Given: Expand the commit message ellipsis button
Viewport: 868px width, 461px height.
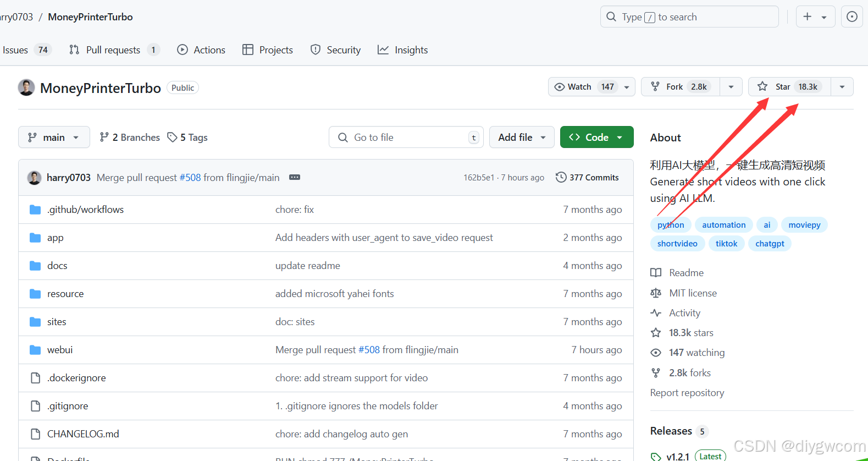Looking at the screenshot, I should pyautogui.click(x=295, y=178).
